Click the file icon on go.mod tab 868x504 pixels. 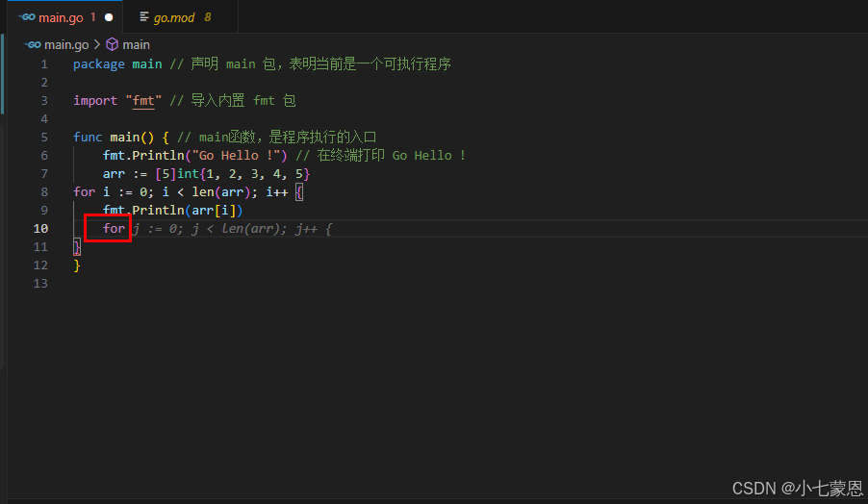tap(144, 17)
